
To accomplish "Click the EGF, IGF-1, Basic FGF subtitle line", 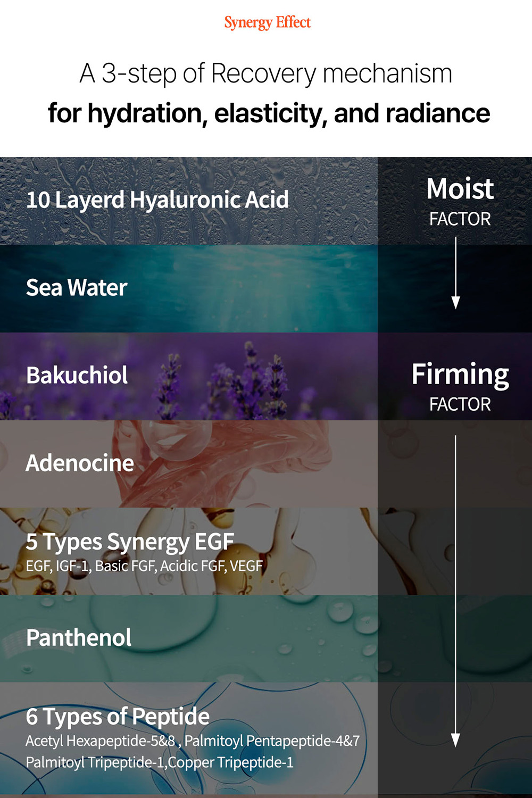I will pyautogui.click(x=144, y=566).
